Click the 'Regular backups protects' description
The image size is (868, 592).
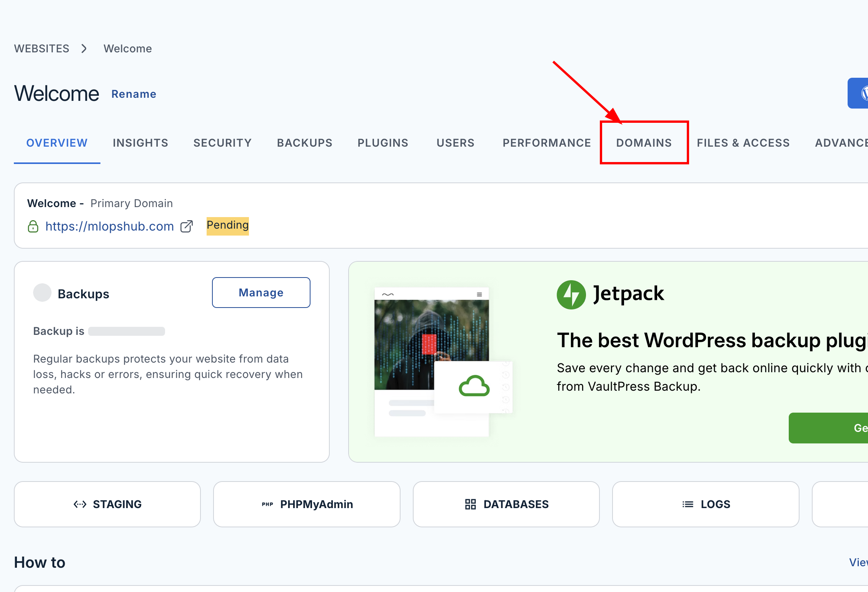click(168, 374)
